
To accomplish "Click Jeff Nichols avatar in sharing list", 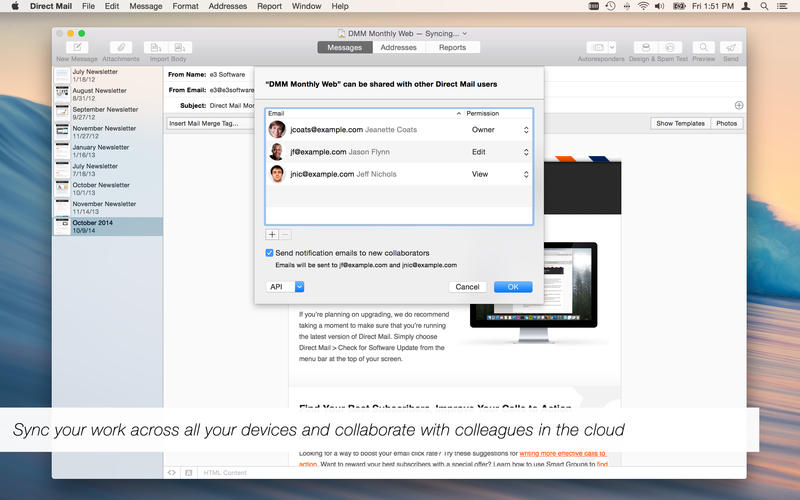I will pos(277,174).
